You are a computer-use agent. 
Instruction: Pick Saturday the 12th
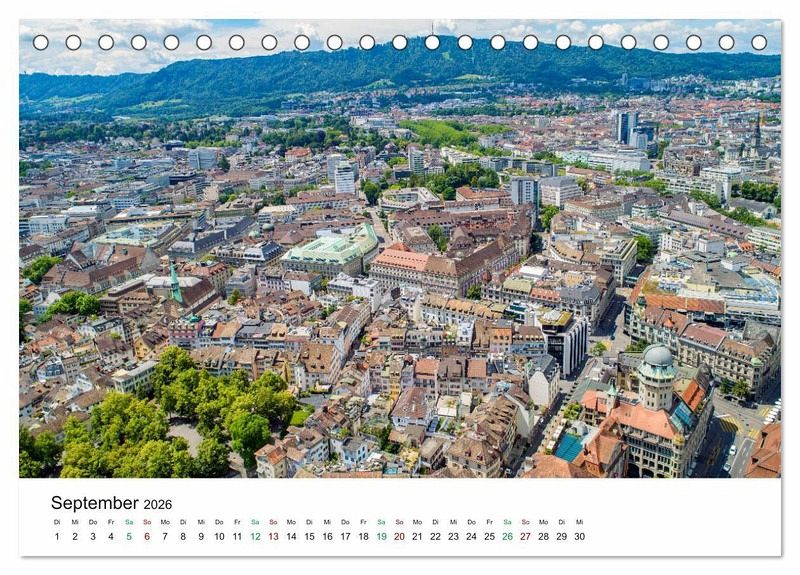click(255, 537)
